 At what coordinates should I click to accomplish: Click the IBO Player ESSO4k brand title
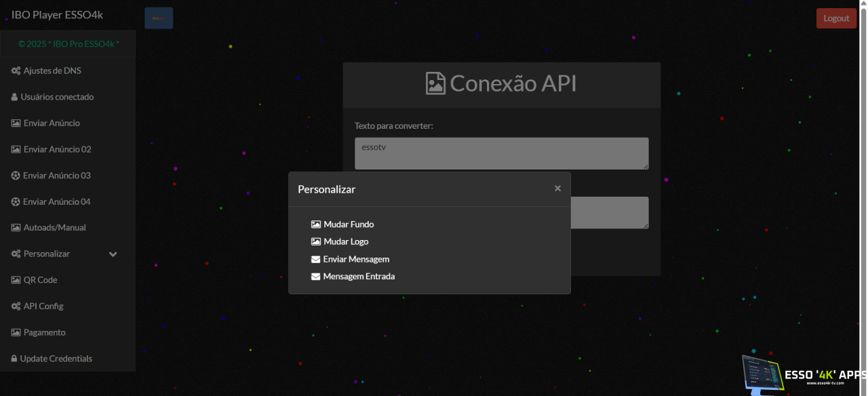[57, 15]
